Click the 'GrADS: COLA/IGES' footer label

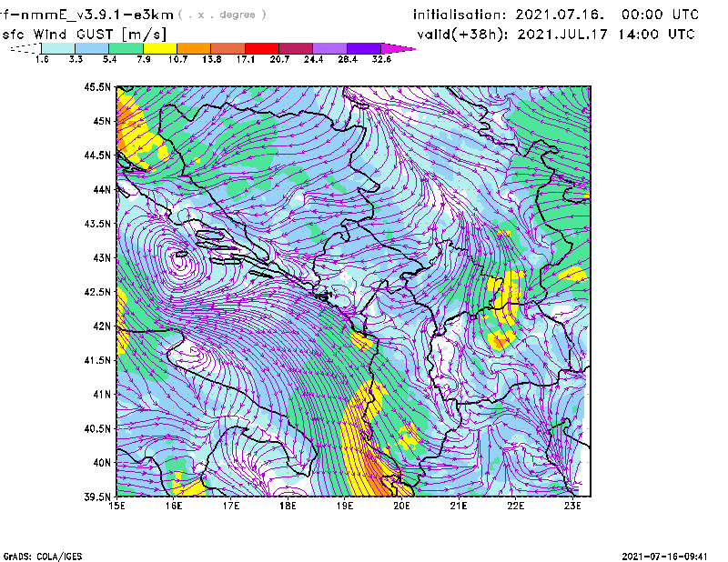click(x=43, y=557)
